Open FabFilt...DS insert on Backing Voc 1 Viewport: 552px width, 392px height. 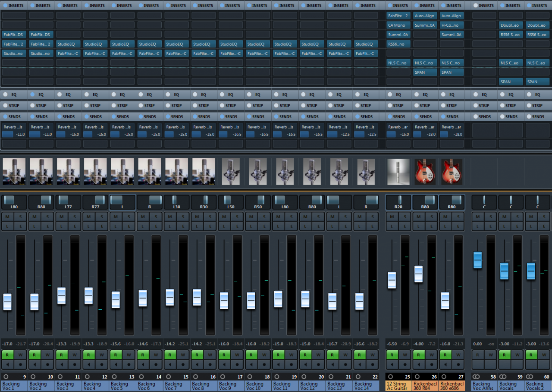coord(14,34)
